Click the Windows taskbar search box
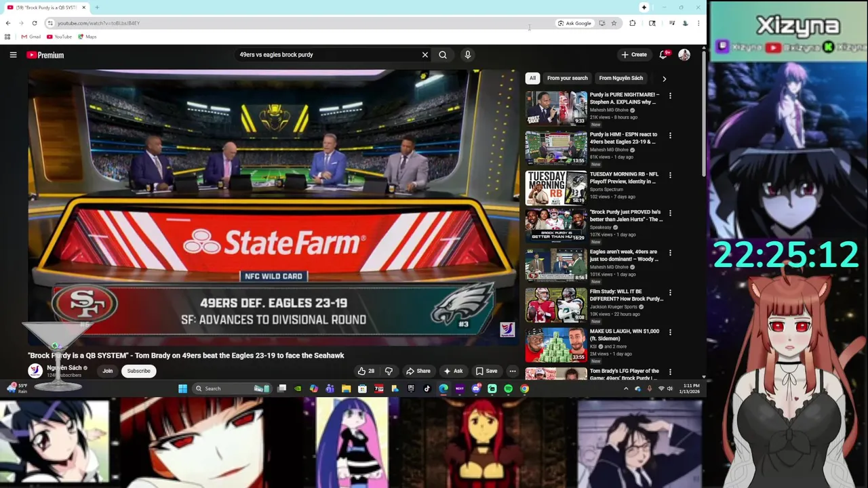Screen dimensions: 868x488 point(231,388)
